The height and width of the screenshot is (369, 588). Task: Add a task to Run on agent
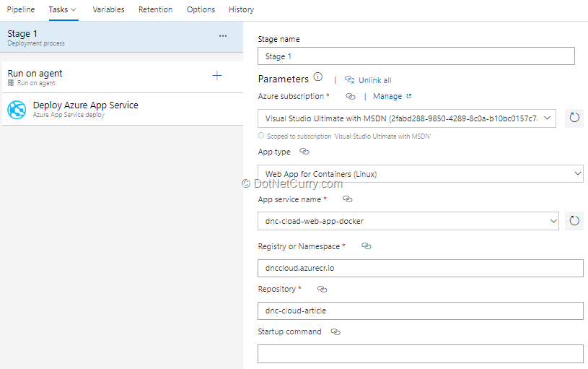(217, 75)
